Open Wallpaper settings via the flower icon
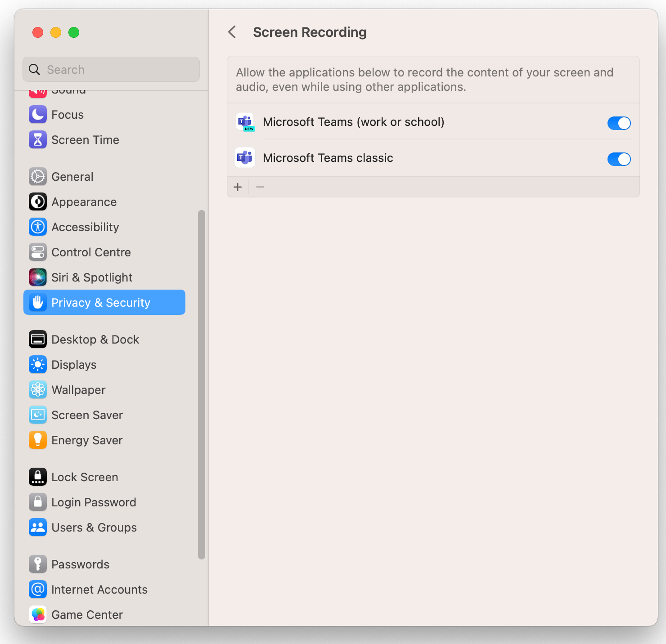This screenshot has height=644, width=666. [x=38, y=389]
